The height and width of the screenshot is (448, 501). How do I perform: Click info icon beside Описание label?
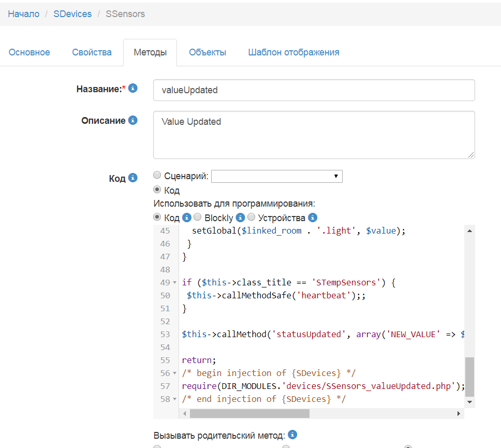coord(133,121)
